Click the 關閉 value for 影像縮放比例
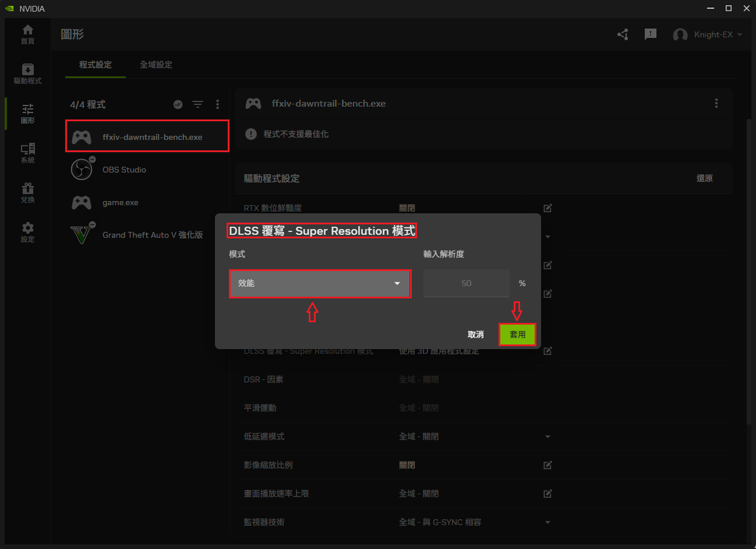756x549 pixels. [x=407, y=465]
